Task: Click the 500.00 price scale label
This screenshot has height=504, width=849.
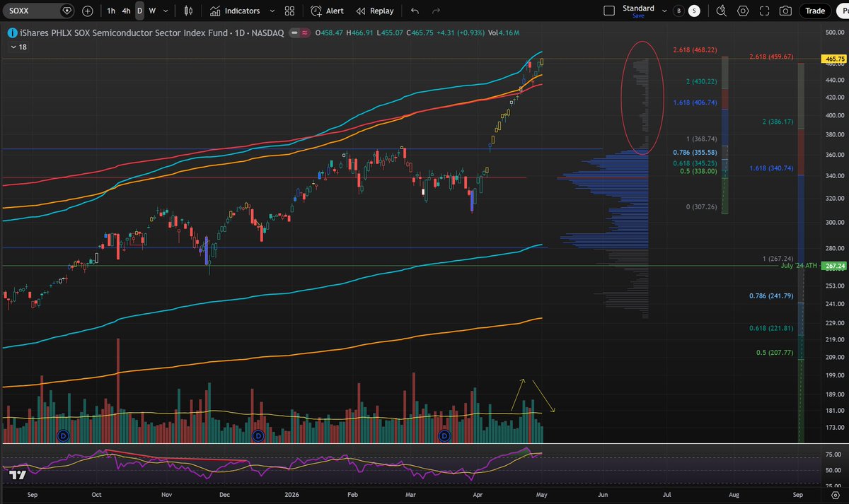Action: tap(836, 33)
